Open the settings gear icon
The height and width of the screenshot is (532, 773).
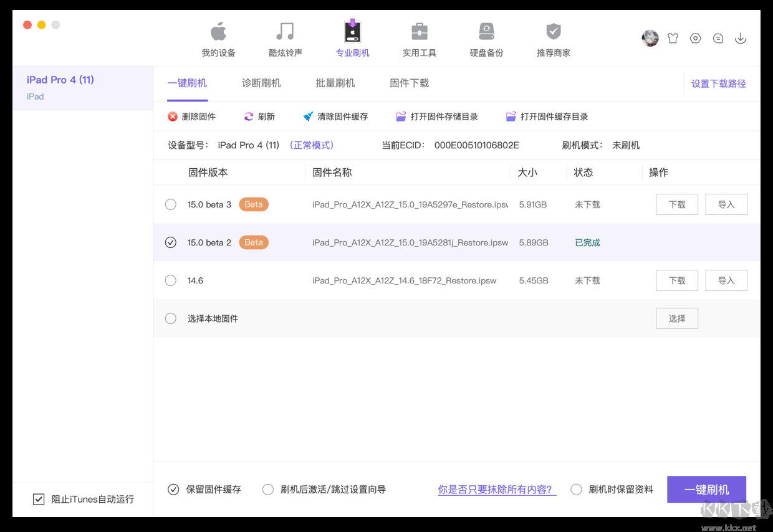(x=695, y=38)
